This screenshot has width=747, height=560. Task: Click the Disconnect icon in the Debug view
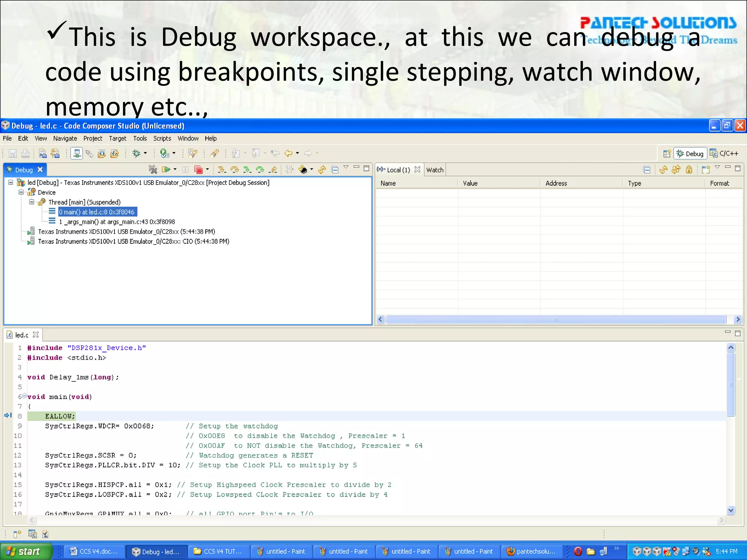point(153,170)
